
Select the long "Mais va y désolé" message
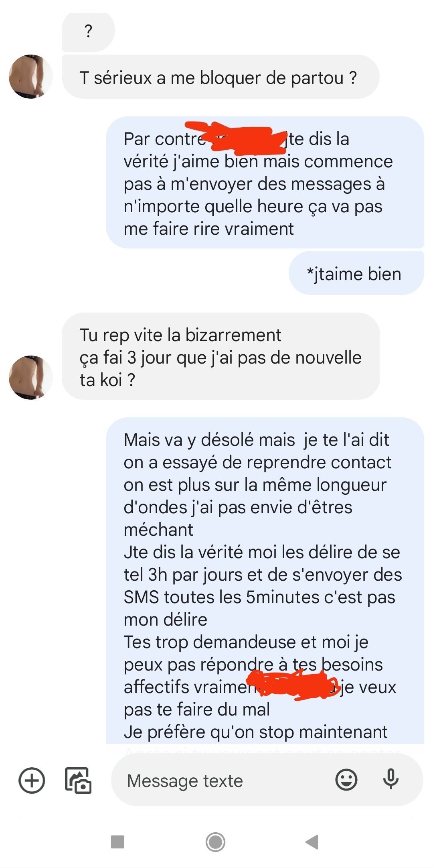265,580
